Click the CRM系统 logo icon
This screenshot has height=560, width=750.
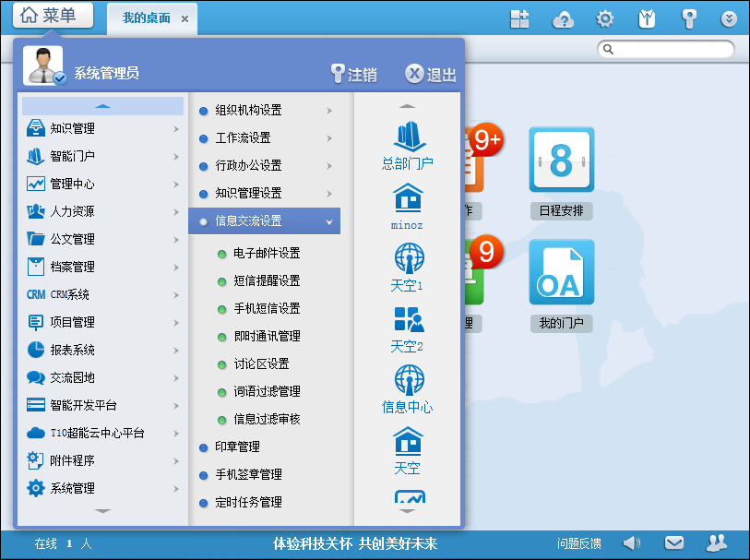[x=36, y=294]
